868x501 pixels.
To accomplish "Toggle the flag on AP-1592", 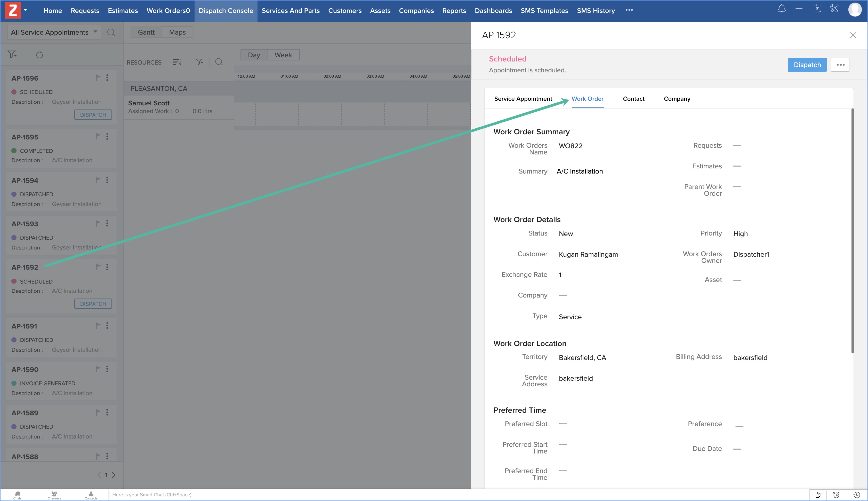I will (98, 267).
